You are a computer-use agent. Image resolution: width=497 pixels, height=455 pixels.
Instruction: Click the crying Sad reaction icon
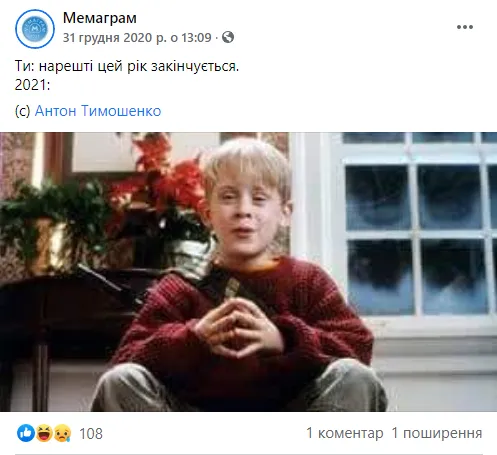[x=62, y=433]
